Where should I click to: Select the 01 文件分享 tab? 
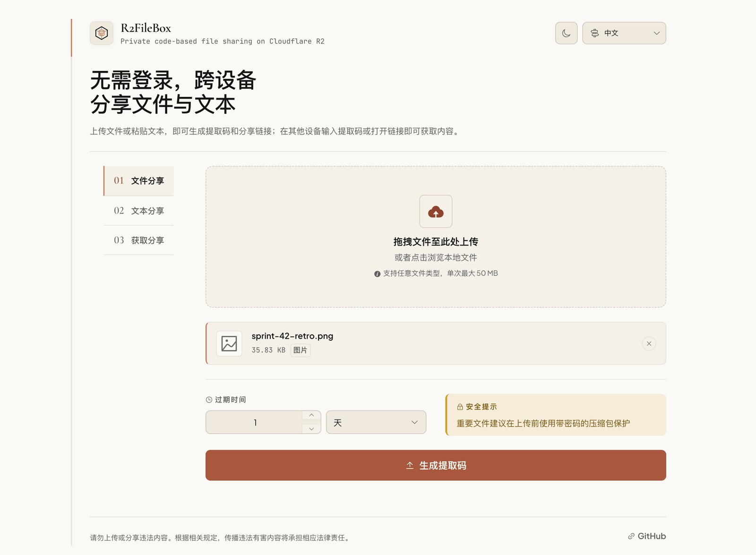138,181
